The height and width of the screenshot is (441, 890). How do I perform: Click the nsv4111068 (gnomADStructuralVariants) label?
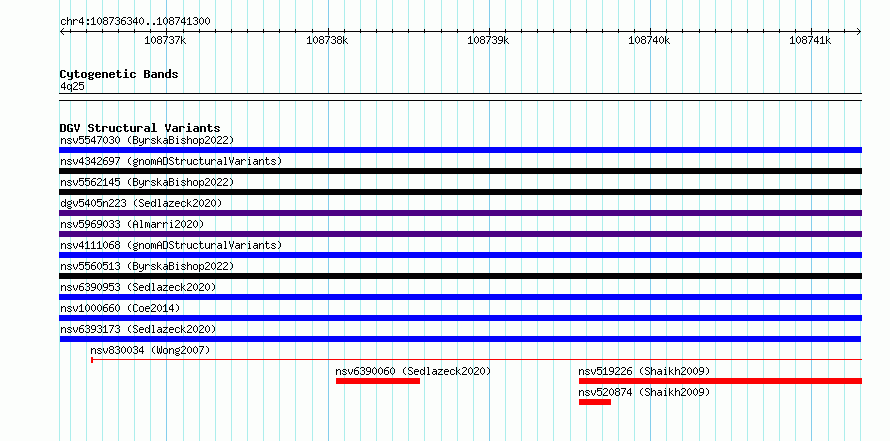171,245
